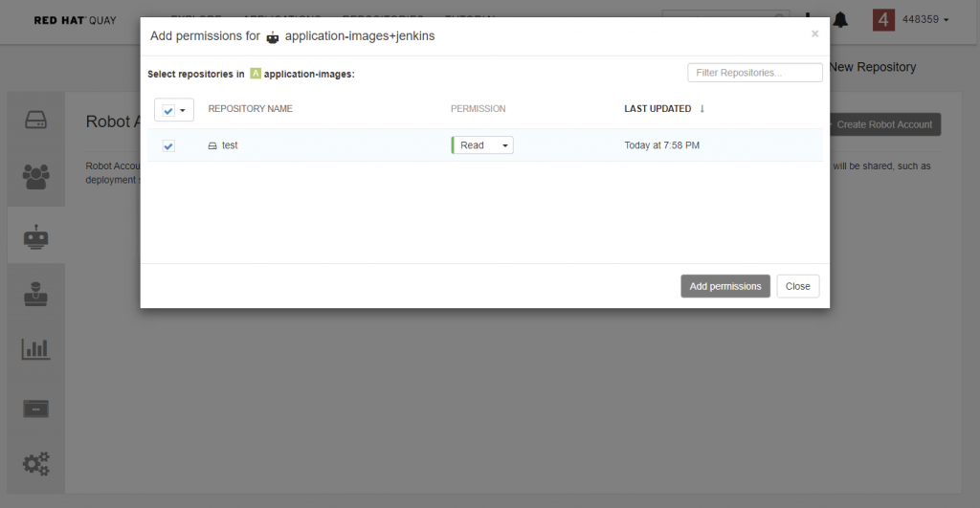The image size is (980, 508).
Task: Sort by Repository Name column
Action: tap(250, 109)
